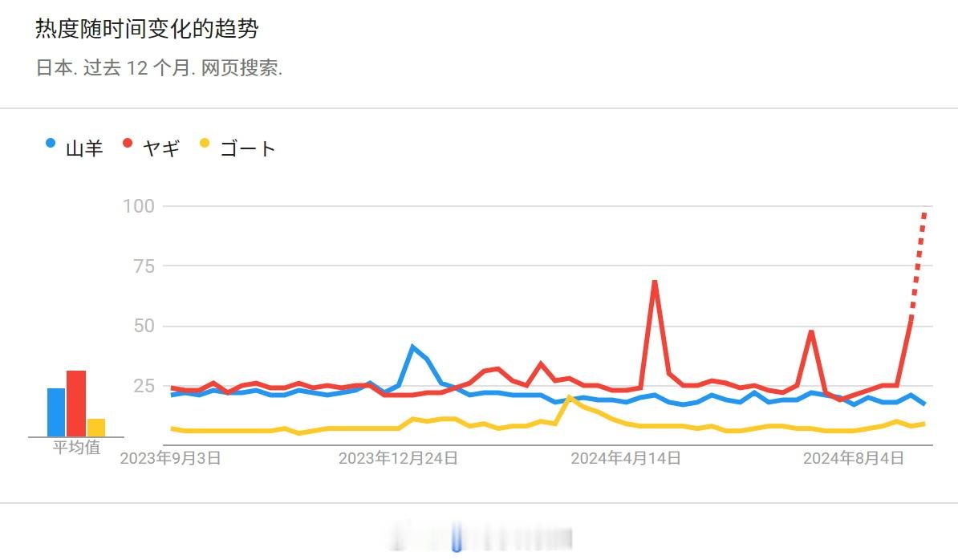Click the yellow ゴート legend dot

[205, 144]
